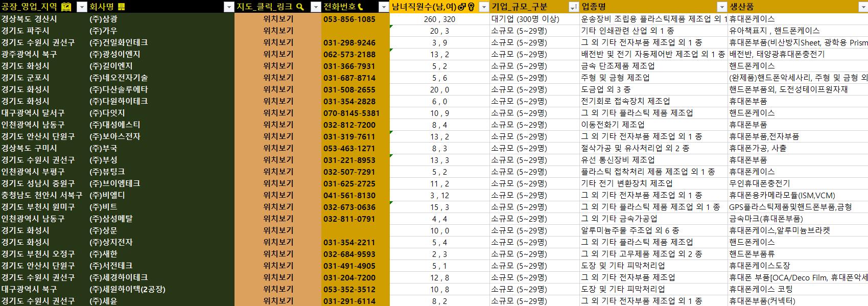Click 위치보기 link in the (주)다잇지 row

(x=278, y=113)
